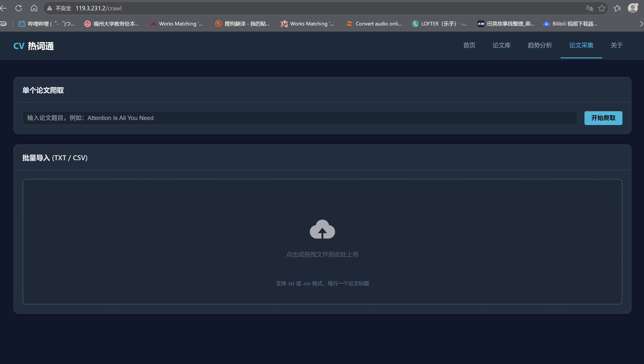
Task: Open first Works Matching bookmark
Action: (176, 24)
